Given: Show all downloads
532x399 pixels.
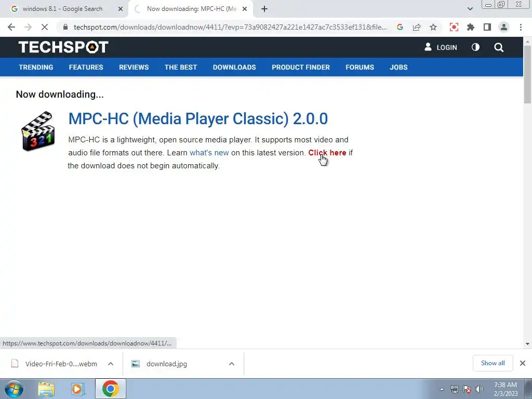Looking at the screenshot, I should 493,363.
